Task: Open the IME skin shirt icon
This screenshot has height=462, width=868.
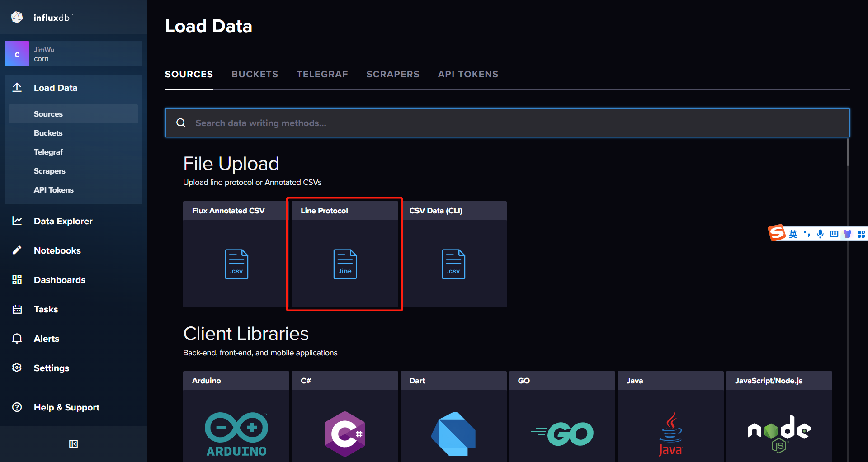Action: pos(848,234)
